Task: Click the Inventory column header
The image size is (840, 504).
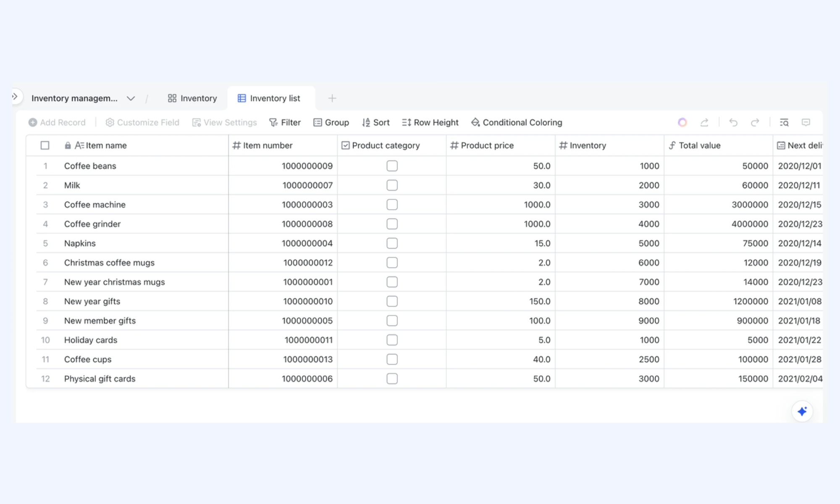Action: point(609,145)
